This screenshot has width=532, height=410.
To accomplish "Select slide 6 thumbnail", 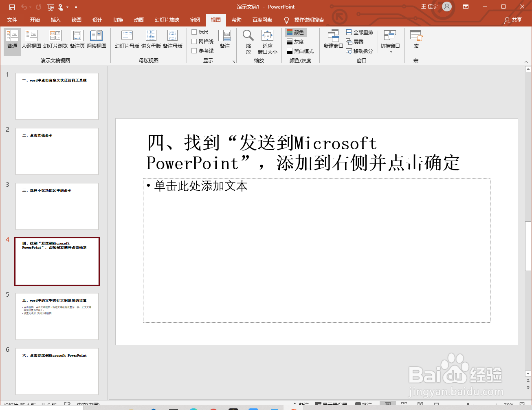I will 57,371.
